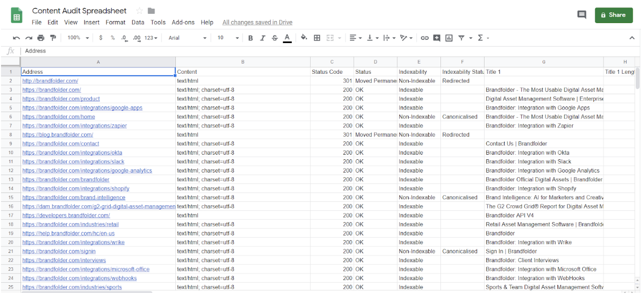
Task: Open the font size 10 dropdown
Action: point(228,38)
